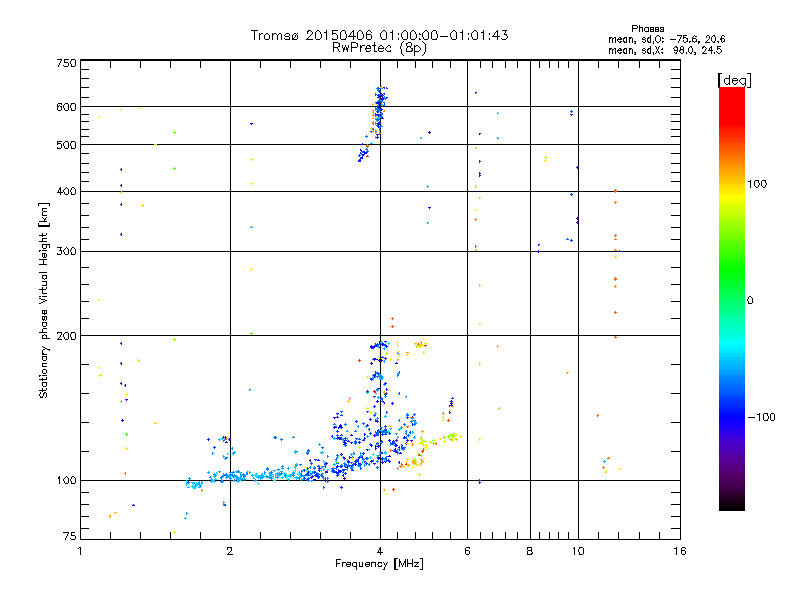Click the colorbar tick label 0
The height and width of the screenshot is (600, 800).
click(750, 300)
